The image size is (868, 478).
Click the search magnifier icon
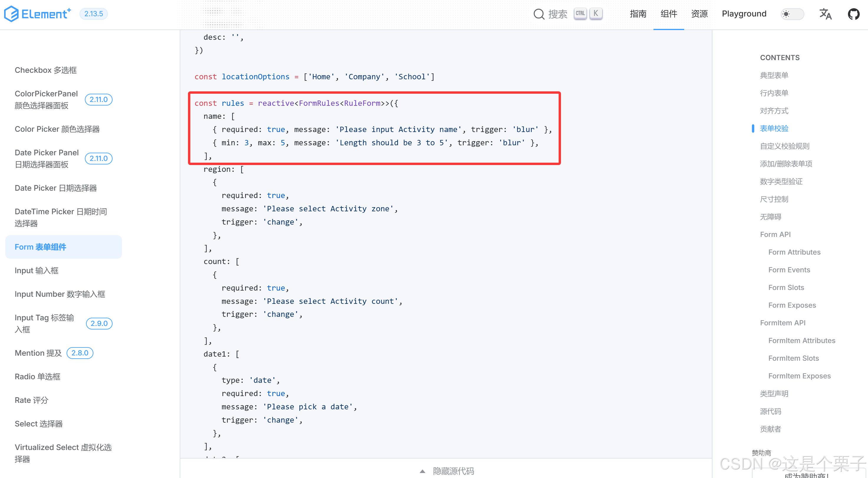click(539, 14)
